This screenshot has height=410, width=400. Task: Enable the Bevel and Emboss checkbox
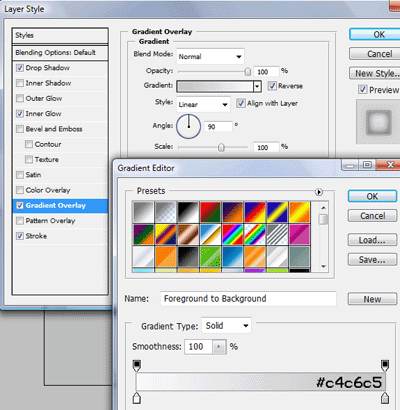click(20, 129)
